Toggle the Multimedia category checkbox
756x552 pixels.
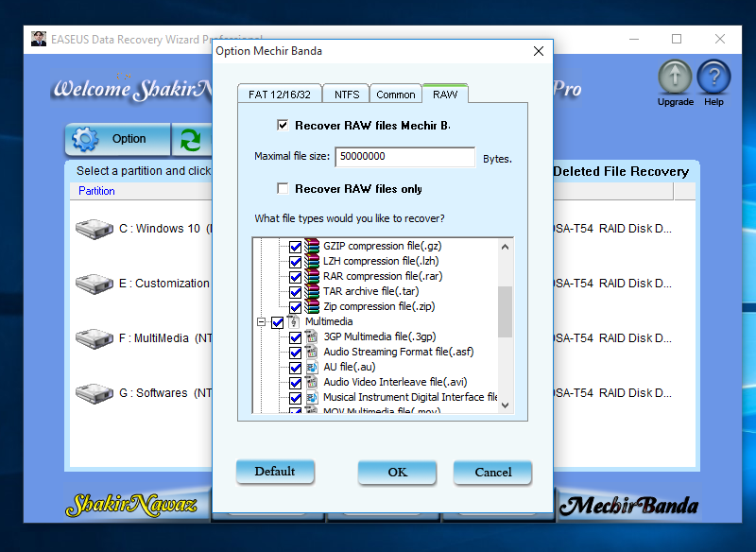coord(277,322)
